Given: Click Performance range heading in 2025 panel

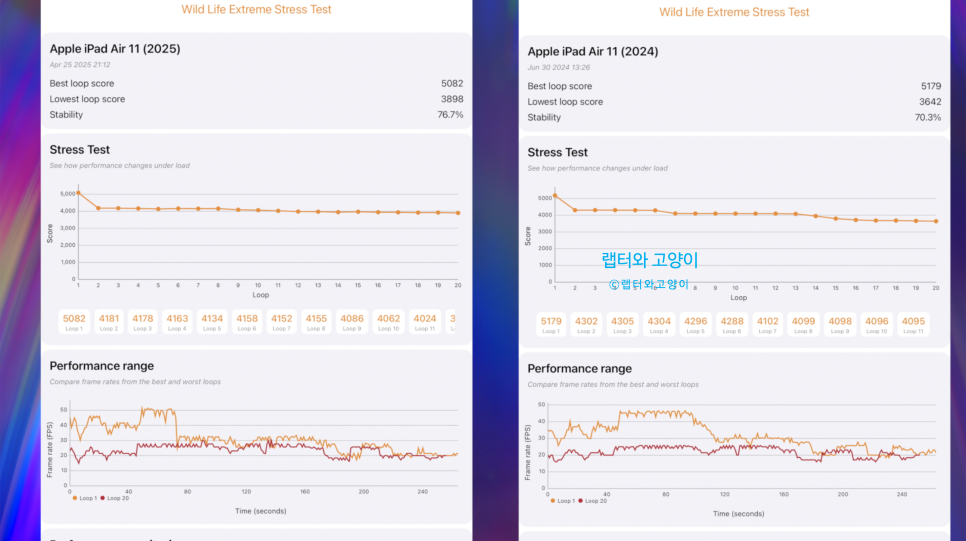Looking at the screenshot, I should click(102, 366).
